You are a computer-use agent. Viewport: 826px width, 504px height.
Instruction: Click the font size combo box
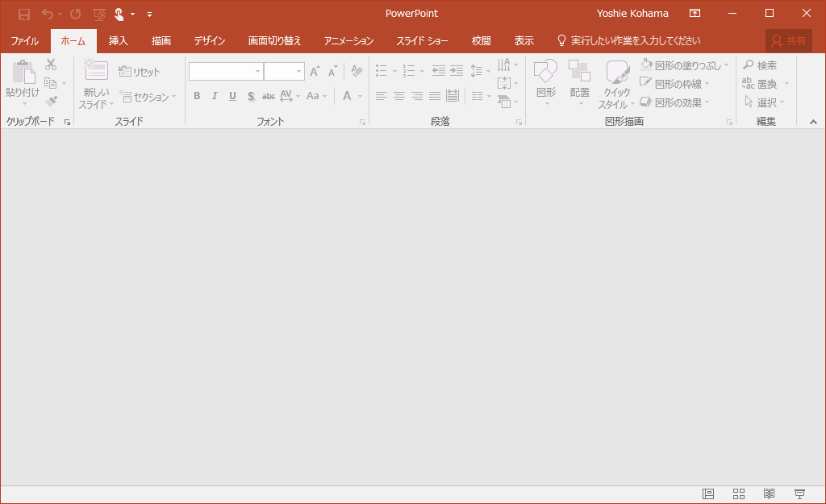point(284,71)
